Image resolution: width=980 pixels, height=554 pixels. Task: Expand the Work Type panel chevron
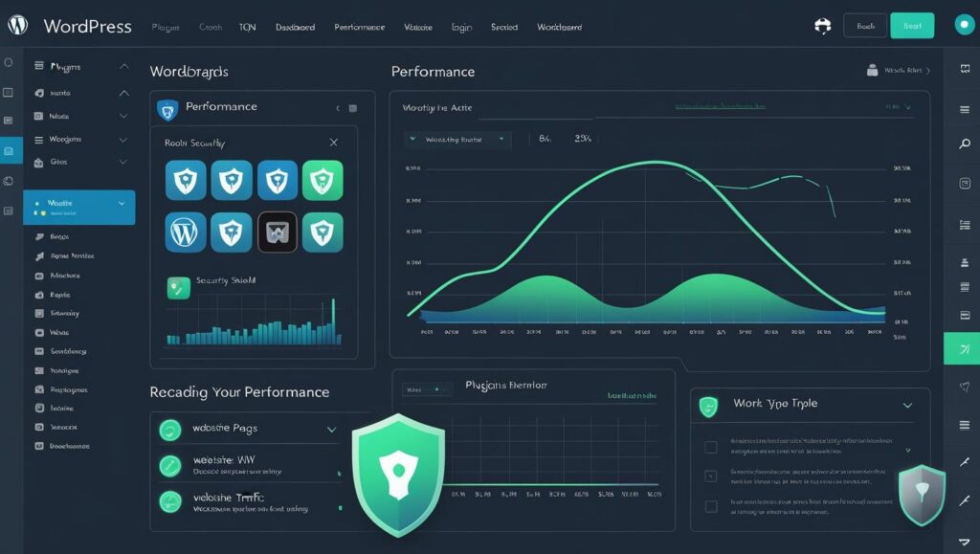click(907, 406)
